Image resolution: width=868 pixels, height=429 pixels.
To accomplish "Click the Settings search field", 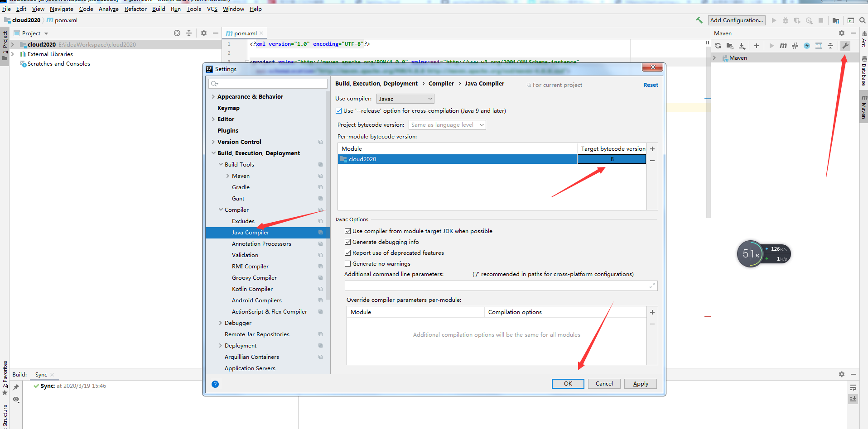I will coord(268,84).
